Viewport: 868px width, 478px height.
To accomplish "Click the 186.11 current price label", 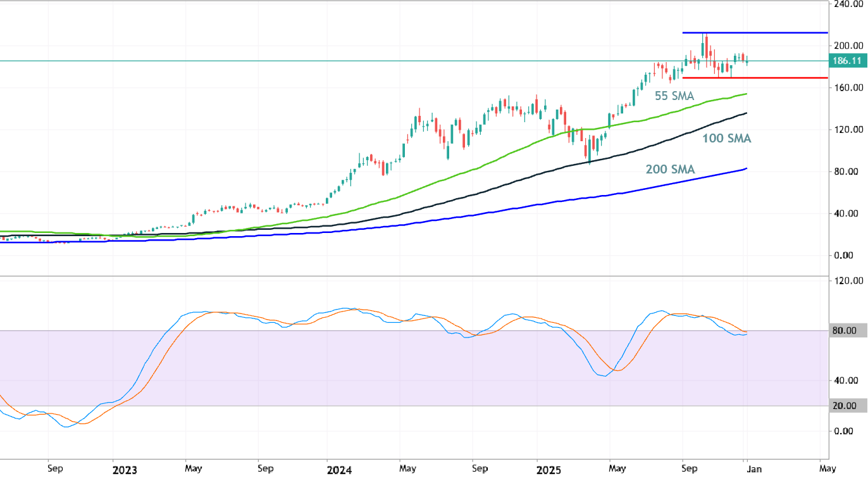I will click(847, 61).
